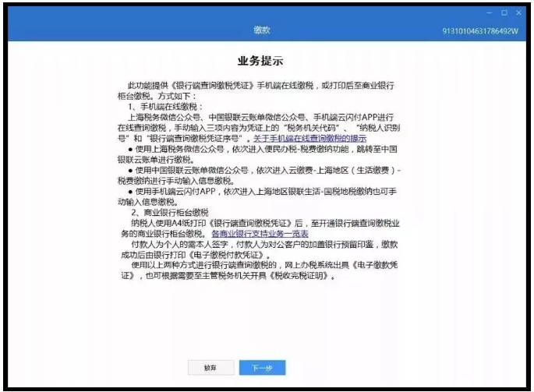Click the 放弃 button
This screenshot has height=392, width=534.
[210, 366]
